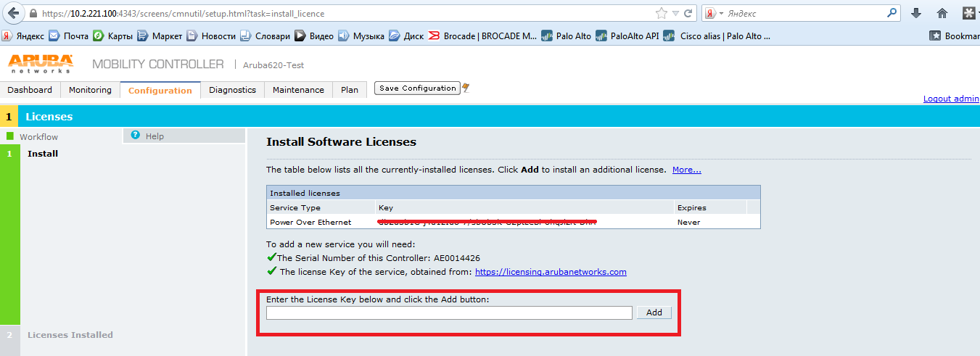Go to the browser home page icon
Screen dimensions: 980x356
point(942,13)
